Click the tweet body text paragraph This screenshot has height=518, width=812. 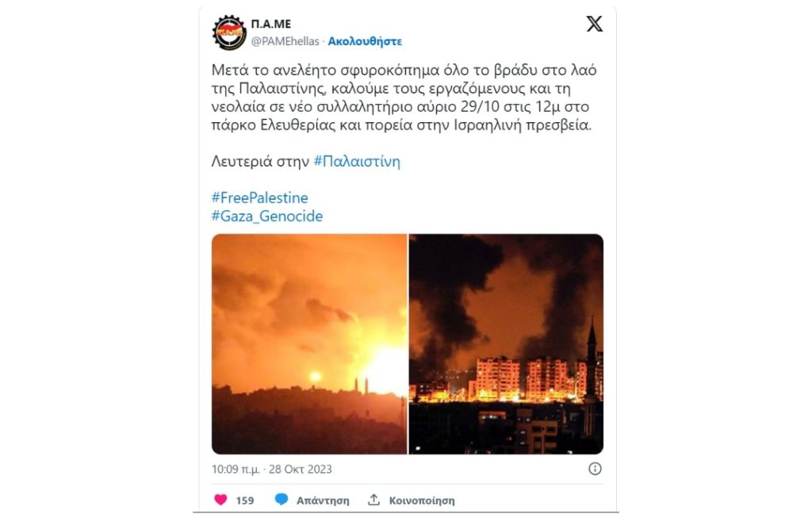point(404,98)
